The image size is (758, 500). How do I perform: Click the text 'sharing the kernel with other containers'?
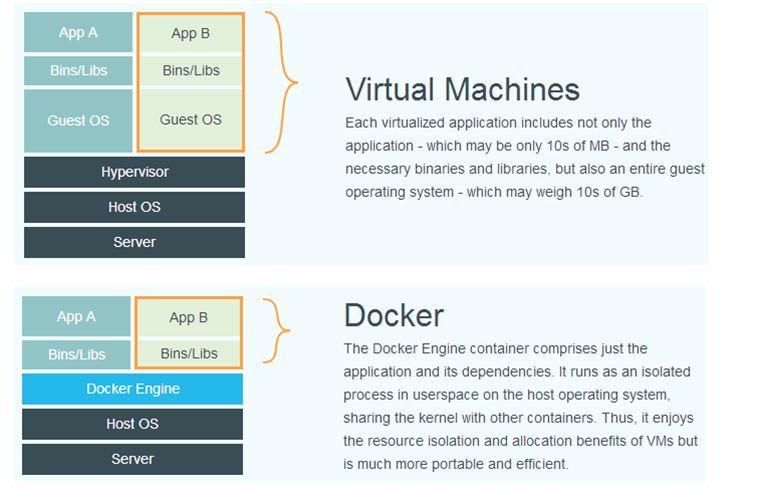click(468, 418)
